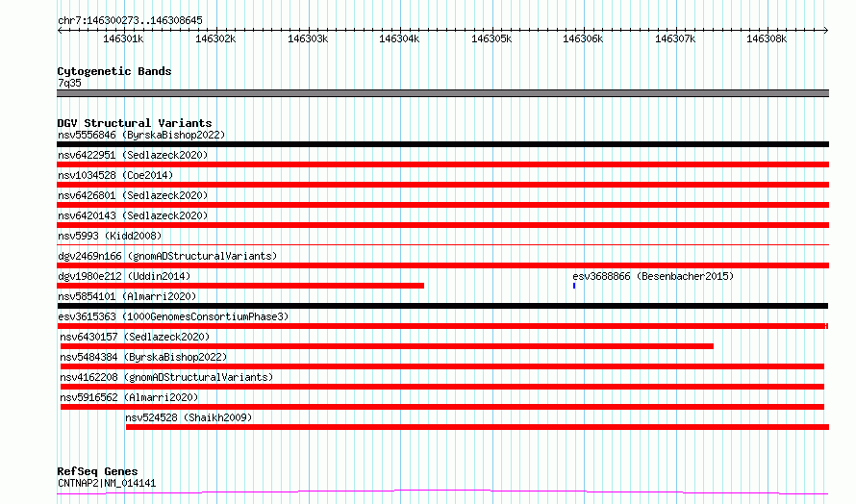Image resolution: width=856 pixels, height=504 pixels.
Task: Click the 146304k ruler tick label
Action: (x=399, y=38)
